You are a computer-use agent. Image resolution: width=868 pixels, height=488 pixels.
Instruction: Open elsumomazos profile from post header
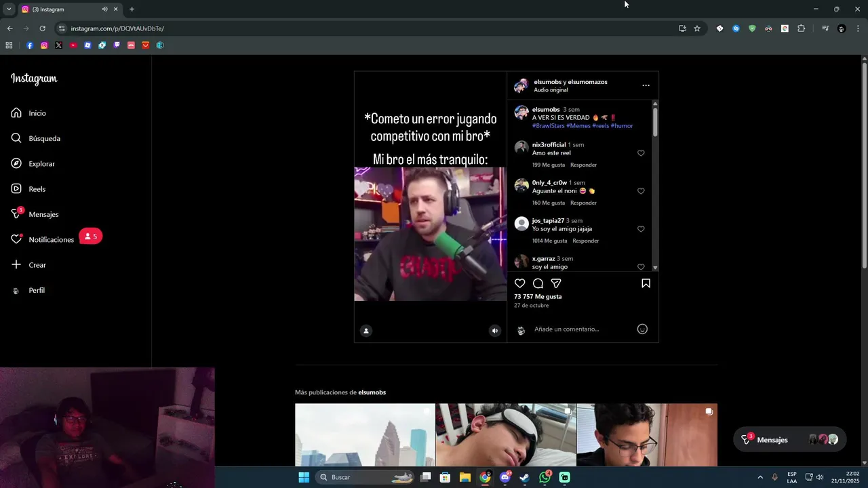(x=587, y=82)
